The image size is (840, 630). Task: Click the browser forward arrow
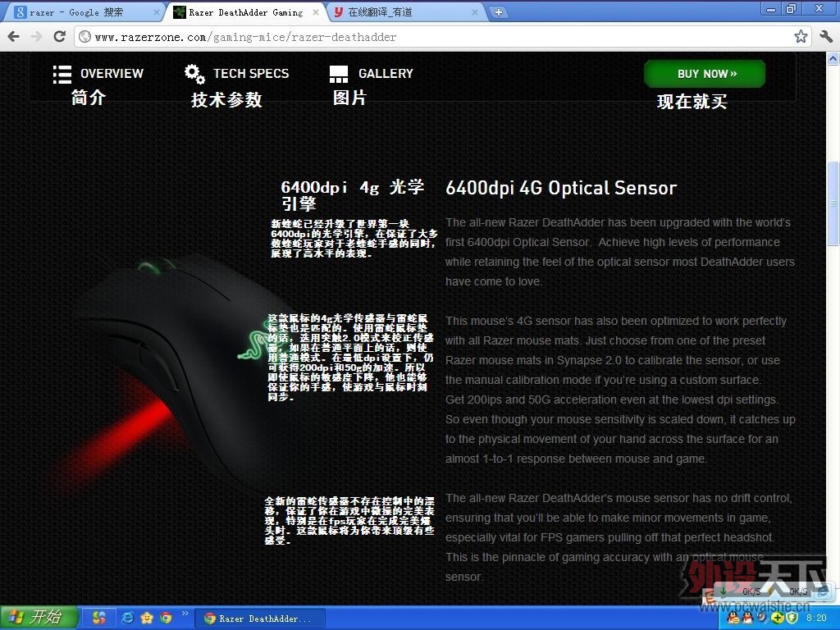pos(36,36)
